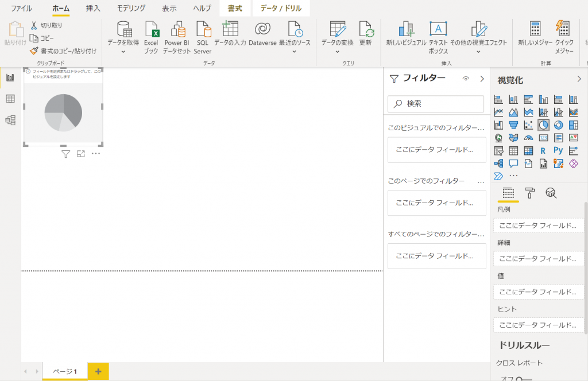Add a new page with plus button
Image resolution: width=588 pixels, height=381 pixels.
(98, 371)
